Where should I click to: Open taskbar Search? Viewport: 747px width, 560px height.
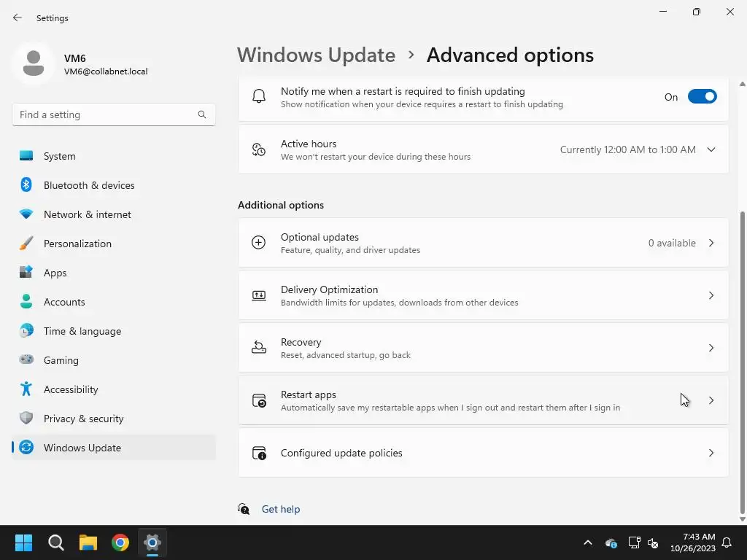(x=56, y=542)
